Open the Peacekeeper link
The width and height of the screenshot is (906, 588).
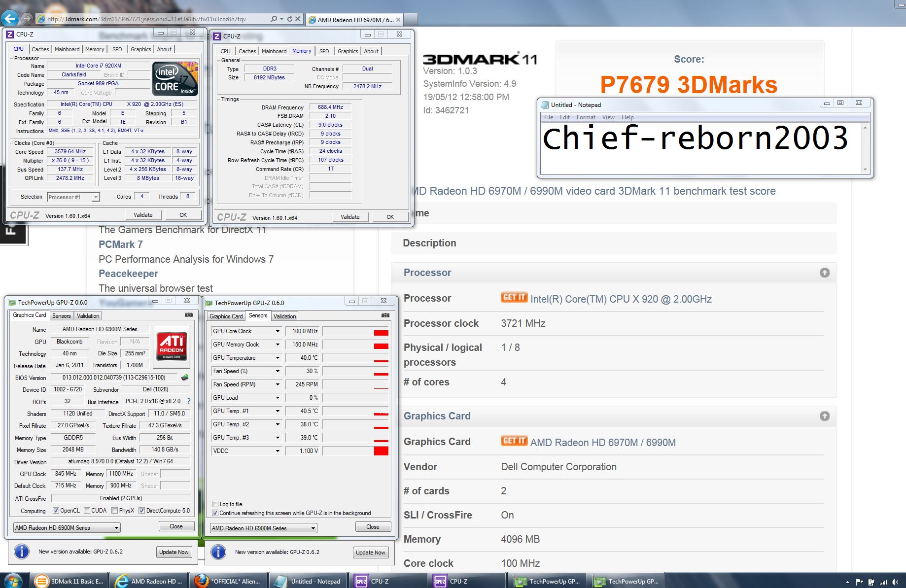[128, 274]
